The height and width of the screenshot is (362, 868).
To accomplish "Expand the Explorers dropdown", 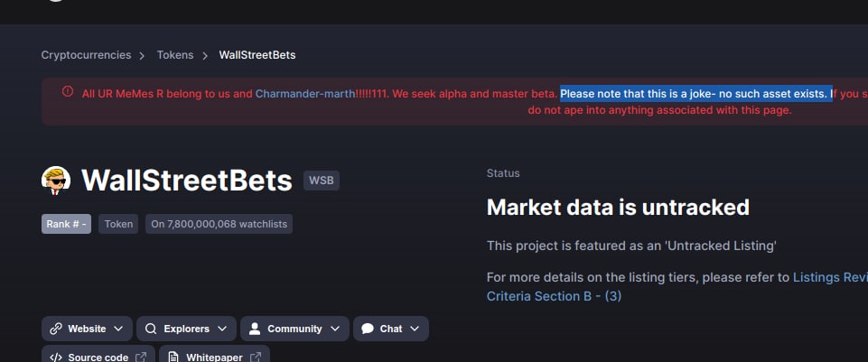I will 186,329.
